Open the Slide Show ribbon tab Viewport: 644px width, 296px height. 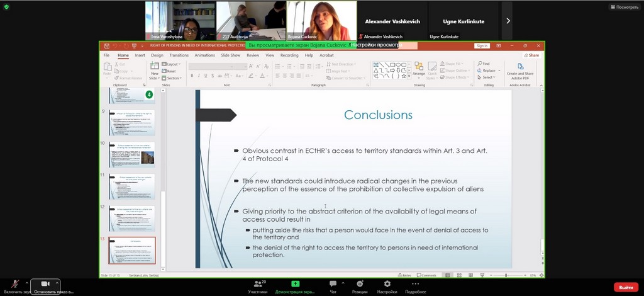click(x=230, y=55)
